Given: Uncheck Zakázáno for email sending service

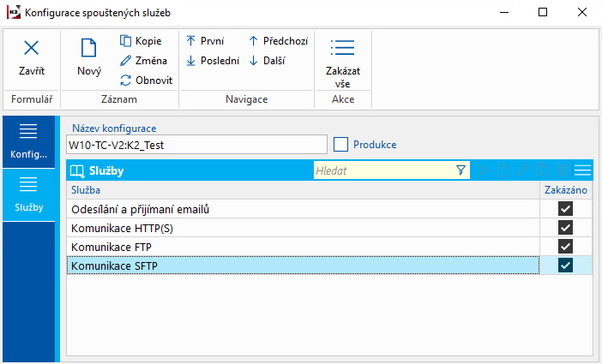Looking at the screenshot, I should 565,208.
